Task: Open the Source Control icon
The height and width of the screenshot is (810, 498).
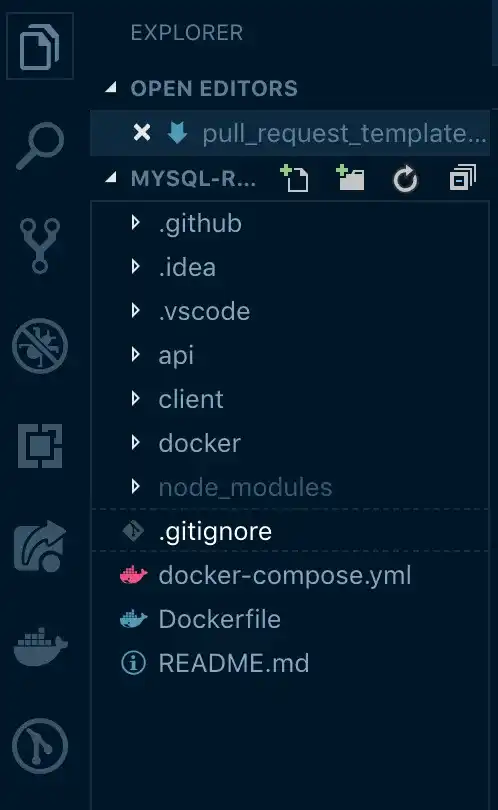Action: (x=40, y=245)
